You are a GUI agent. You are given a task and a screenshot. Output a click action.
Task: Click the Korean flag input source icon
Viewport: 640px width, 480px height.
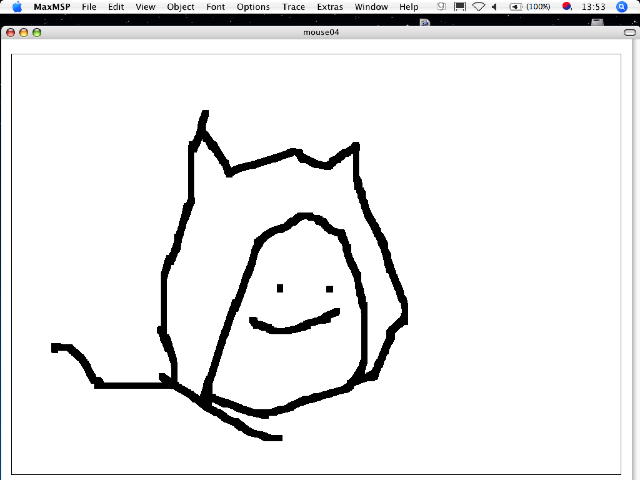567,7
